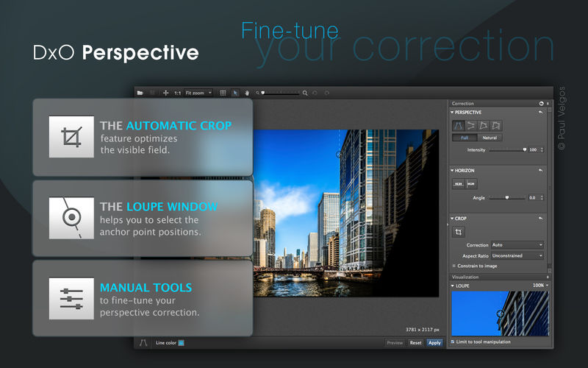This screenshot has height=368, width=588.
Task: Click the Intensity value field
Action: point(534,150)
